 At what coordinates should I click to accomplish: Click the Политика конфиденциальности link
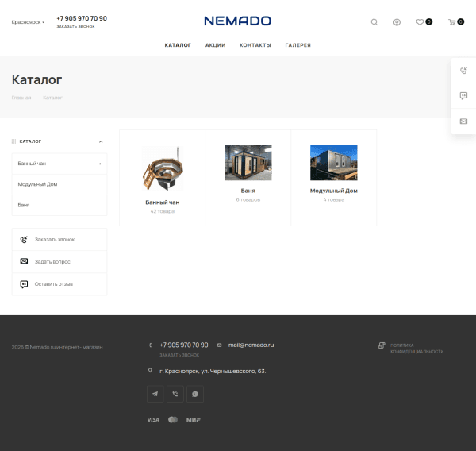click(x=416, y=348)
